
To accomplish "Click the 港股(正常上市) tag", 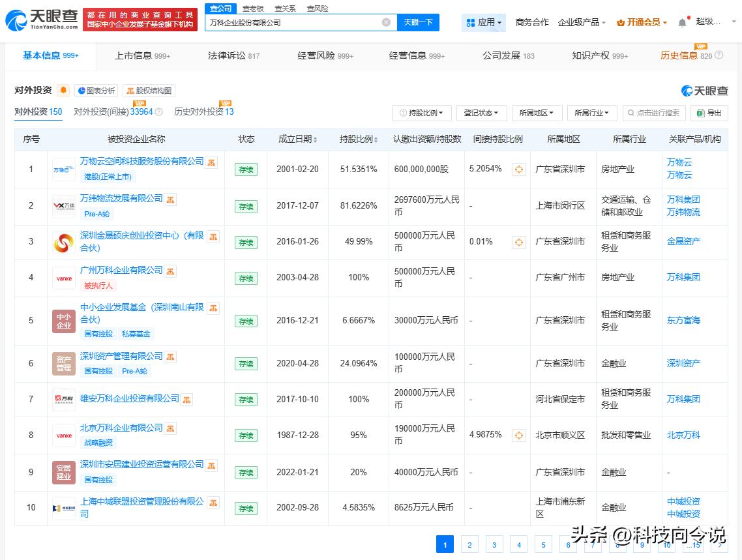I will click(108, 177).
